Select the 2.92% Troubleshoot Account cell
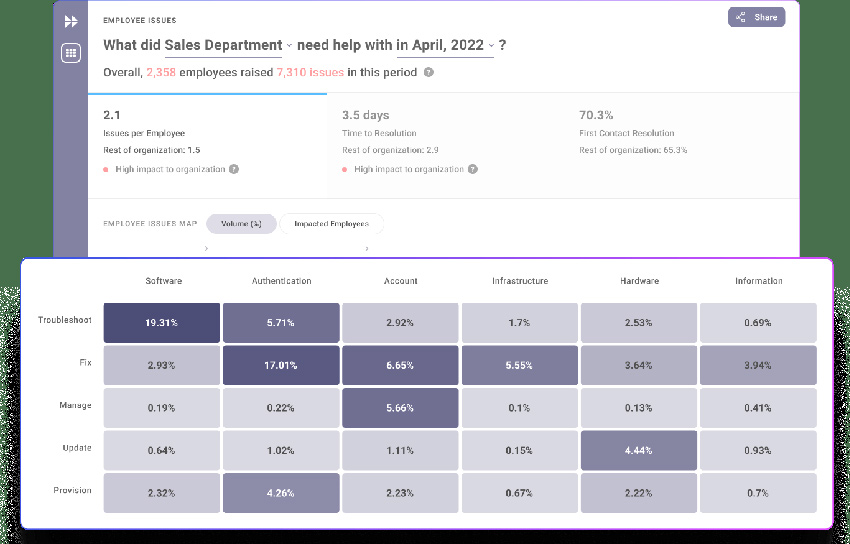This screenshot has width=850, height=544. (x=400, y=323)
